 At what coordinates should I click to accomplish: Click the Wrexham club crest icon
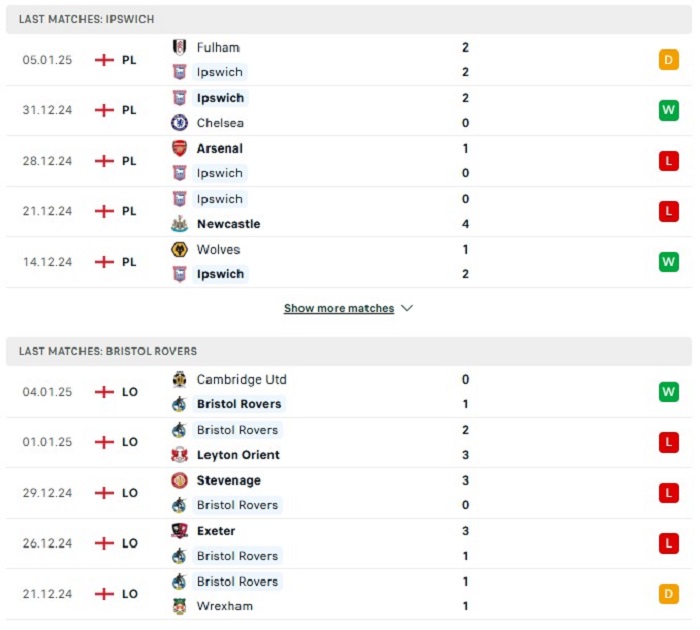tap(179, 606)
